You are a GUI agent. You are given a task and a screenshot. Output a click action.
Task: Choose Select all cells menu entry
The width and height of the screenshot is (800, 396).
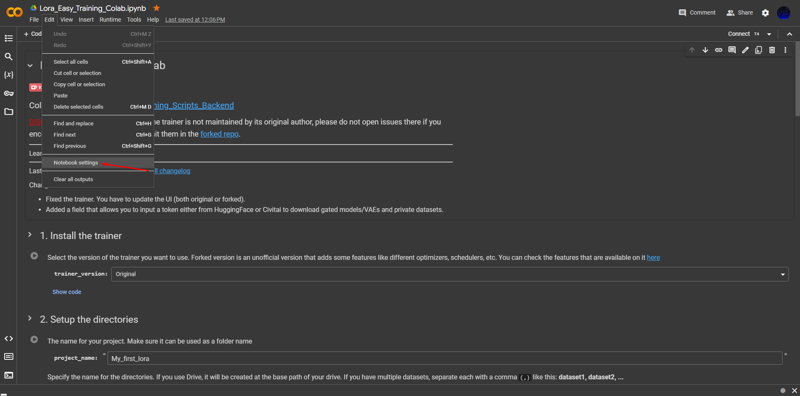(x=98, y=62)
